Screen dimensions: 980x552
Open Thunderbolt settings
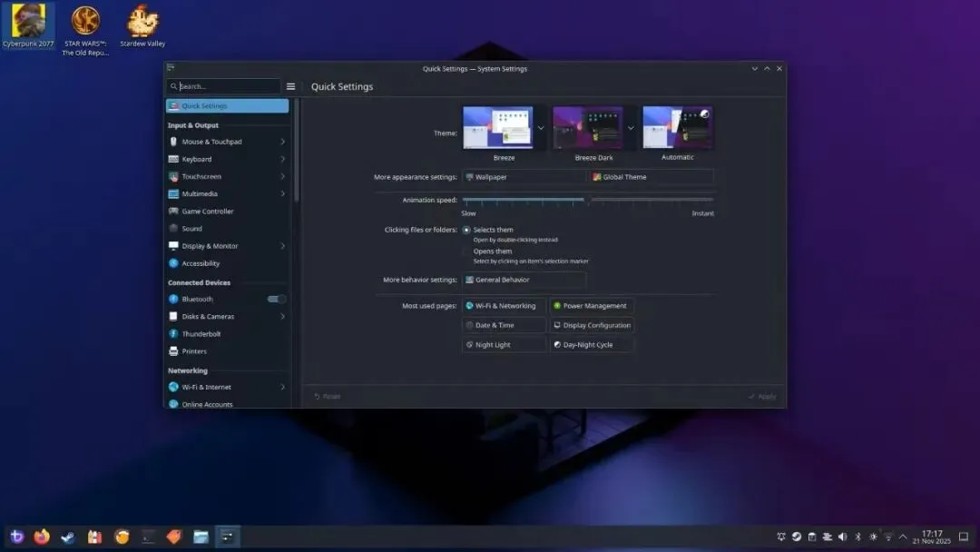point(228,334)
